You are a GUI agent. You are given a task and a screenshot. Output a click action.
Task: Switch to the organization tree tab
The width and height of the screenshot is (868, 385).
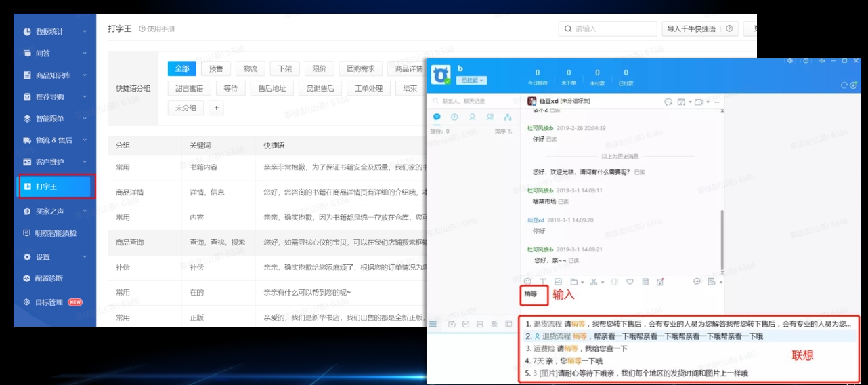coord(507,117)
